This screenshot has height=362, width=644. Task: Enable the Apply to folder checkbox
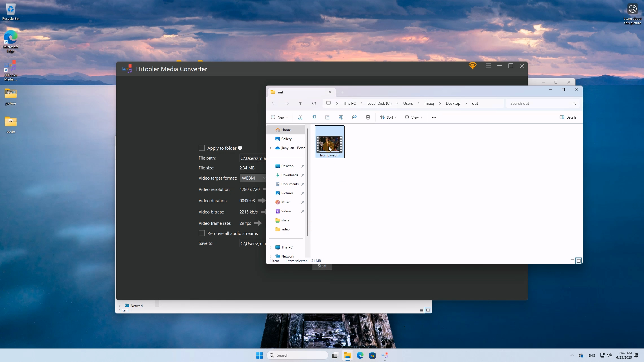coord(201,148)
